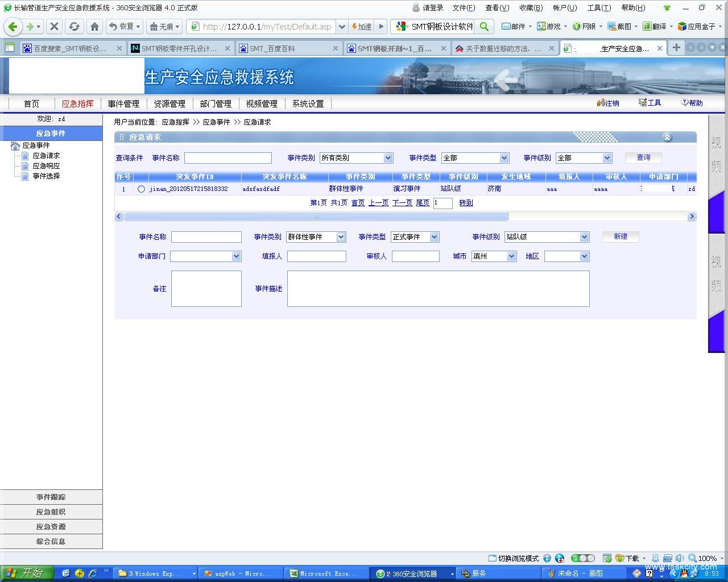Click the 应急事件 home tree icon

(x=15, y=146)
